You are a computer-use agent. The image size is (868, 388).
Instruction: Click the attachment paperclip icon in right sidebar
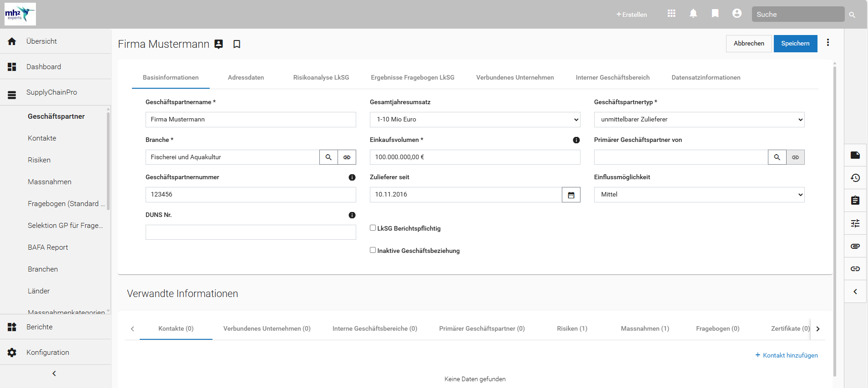(855, 246)
